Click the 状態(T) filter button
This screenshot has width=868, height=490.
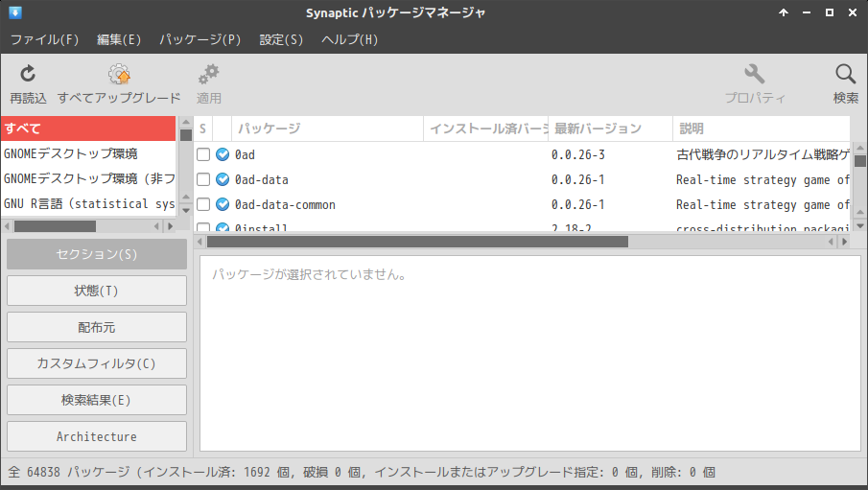[97, 291]
